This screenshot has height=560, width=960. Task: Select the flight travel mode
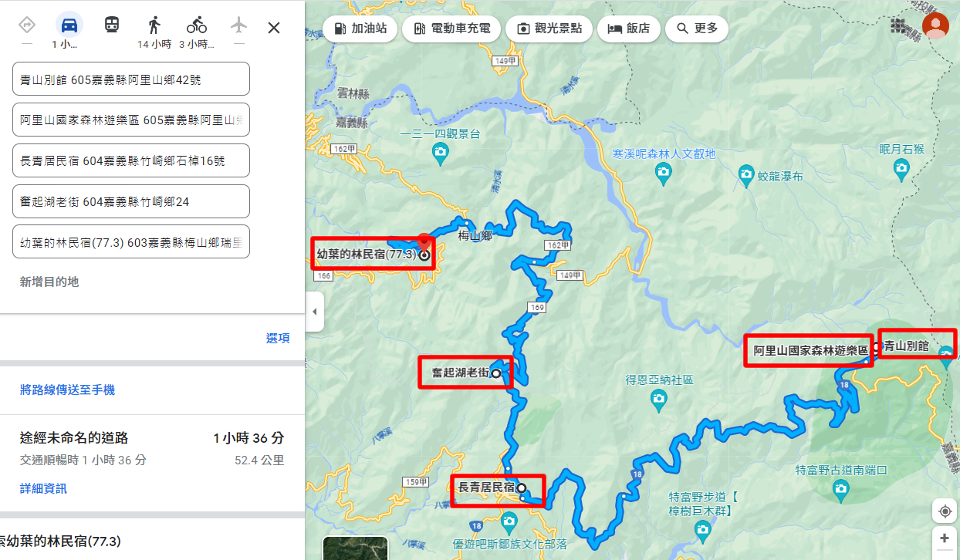point(239,25)
